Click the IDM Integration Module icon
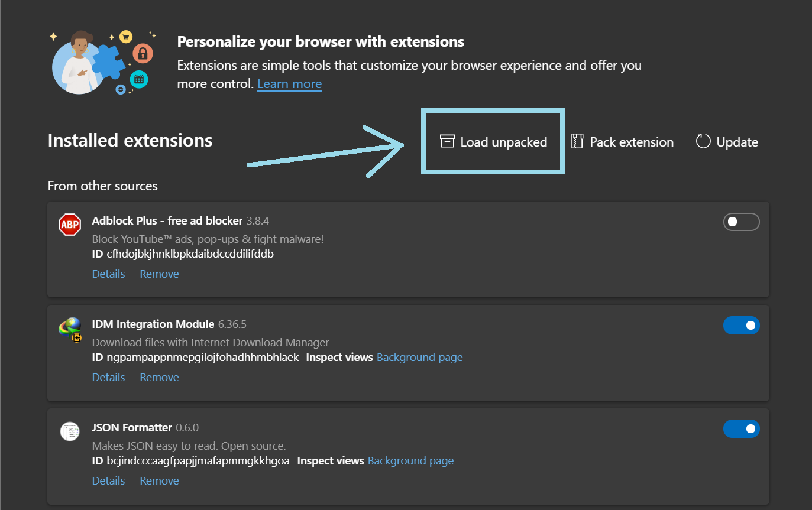Viewport: 812px width, 510px height. [x=70, y=329]
